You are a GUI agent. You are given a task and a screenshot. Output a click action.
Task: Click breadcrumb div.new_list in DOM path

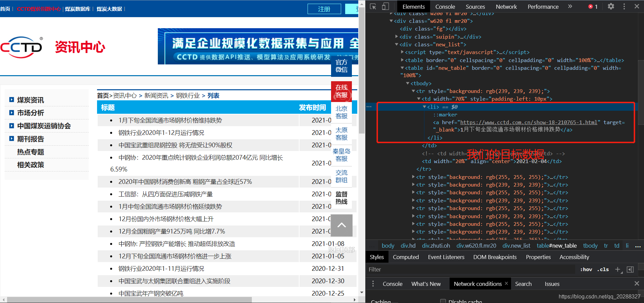[x=516, y=246]
